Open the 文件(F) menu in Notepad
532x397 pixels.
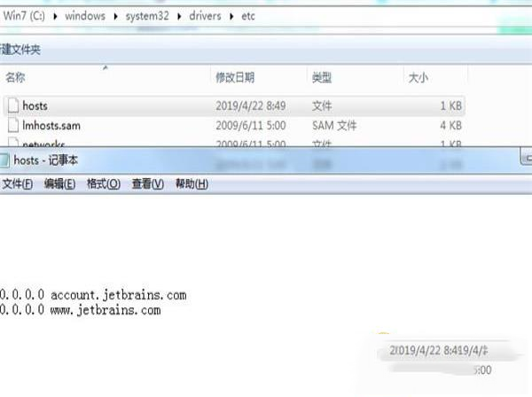coord(17,184)
